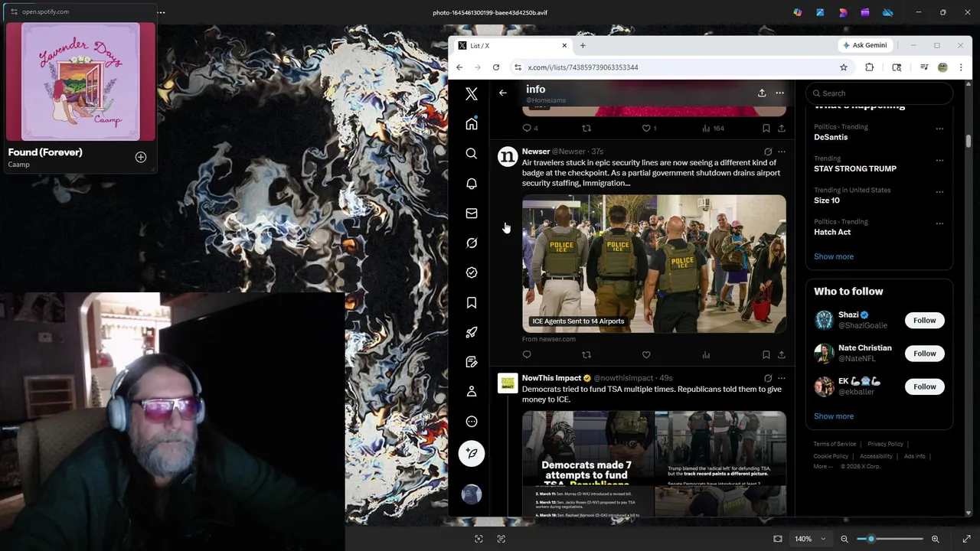The height and width of the screenshot is (551, 980).
Task: Follow Shazi
Action: tap(924, 320)
